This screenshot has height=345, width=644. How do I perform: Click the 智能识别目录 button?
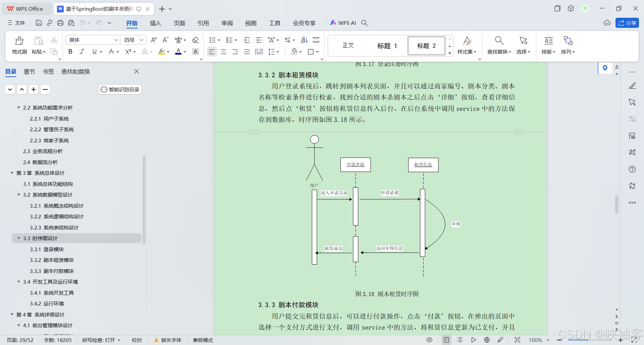120,89
